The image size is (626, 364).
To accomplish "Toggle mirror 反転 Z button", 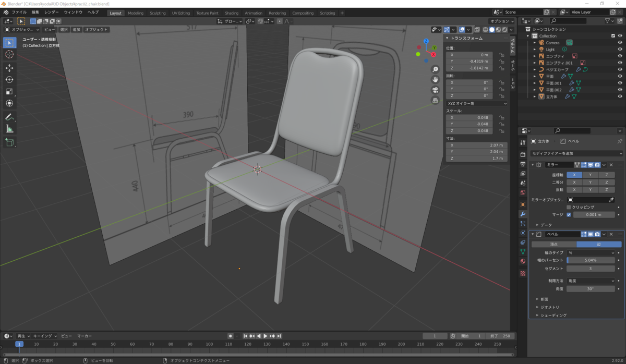I will 607,190.
